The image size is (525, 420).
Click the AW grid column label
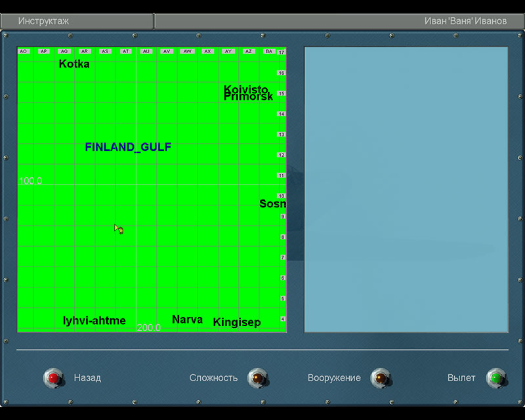[187, 51]
